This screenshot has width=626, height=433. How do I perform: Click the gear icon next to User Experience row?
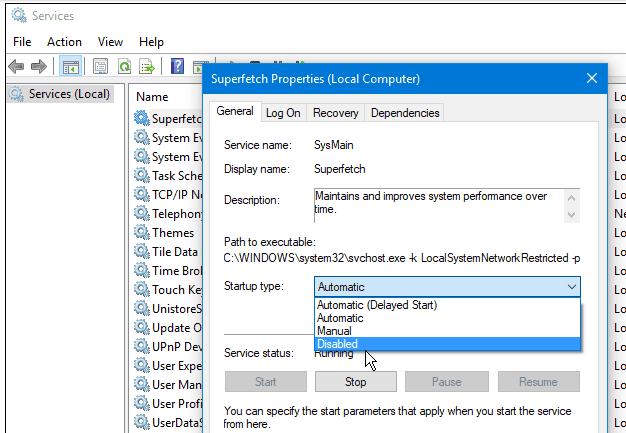[x=142, y=366]
